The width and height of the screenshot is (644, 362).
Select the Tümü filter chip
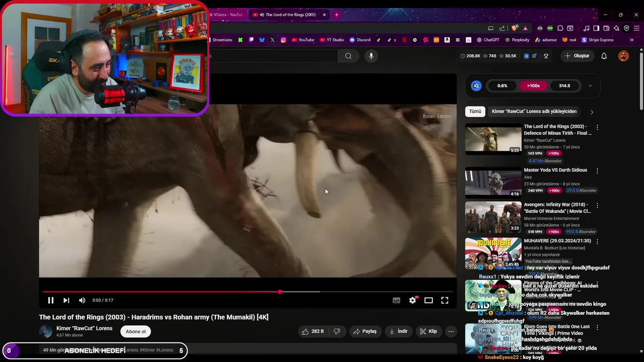pyautogui.click(x=475, y=111)
